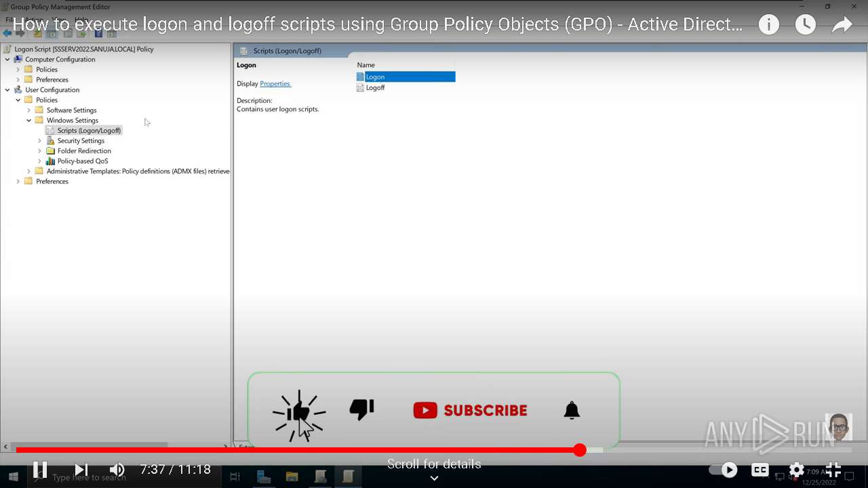Pause the video playback
This screenshot has width=868, height=488.
[x=40, y=469]
